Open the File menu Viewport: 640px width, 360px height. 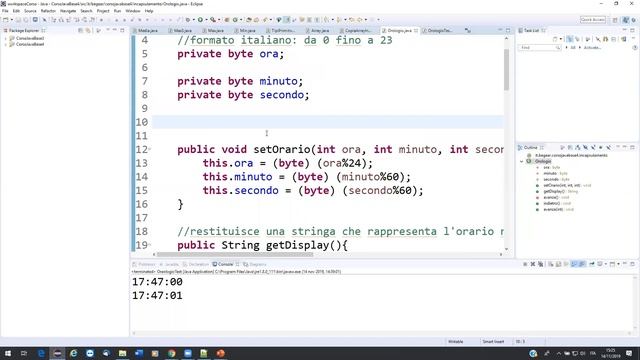tap(5, 11)
